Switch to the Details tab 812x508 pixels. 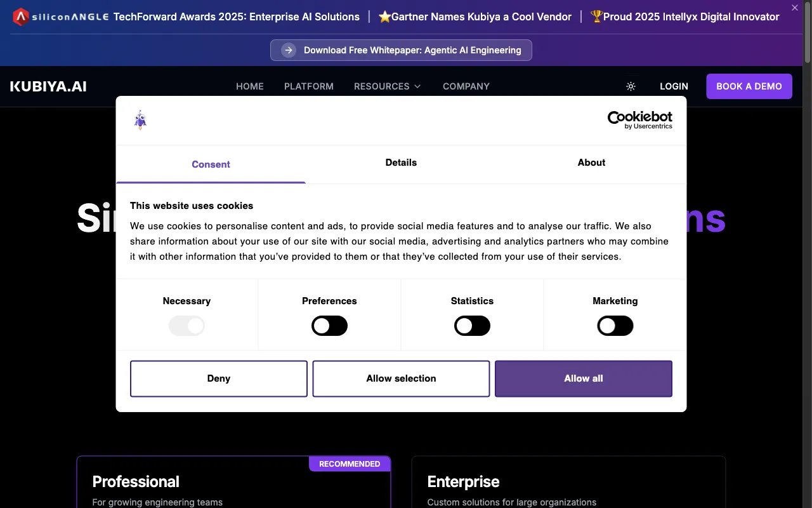coord(401,163)
